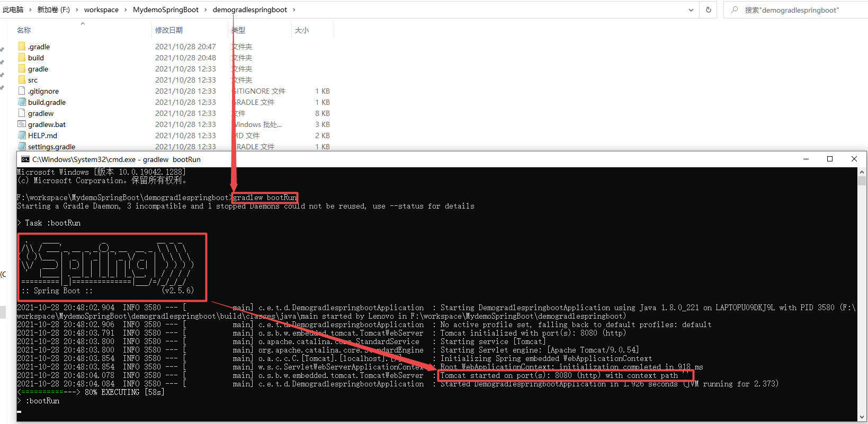Select the build.gradle file name
This screenshot has width=868, height=424.
[47, 102]
